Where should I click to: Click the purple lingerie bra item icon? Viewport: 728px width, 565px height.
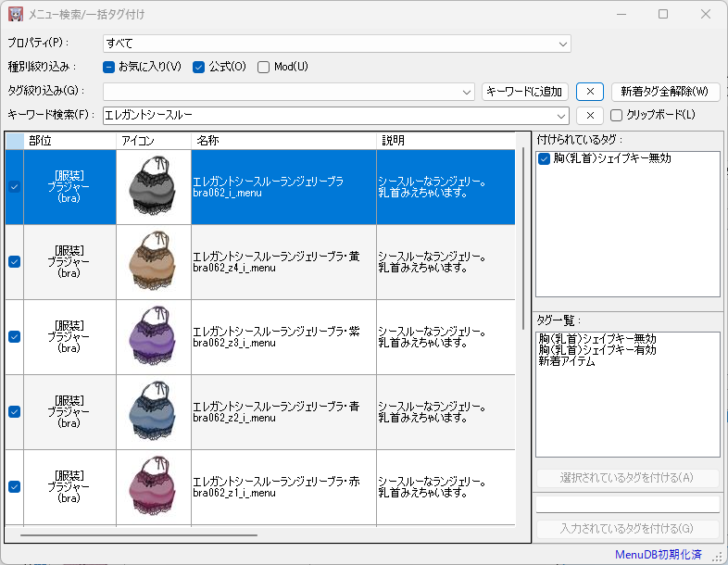(x=153, y=337)
